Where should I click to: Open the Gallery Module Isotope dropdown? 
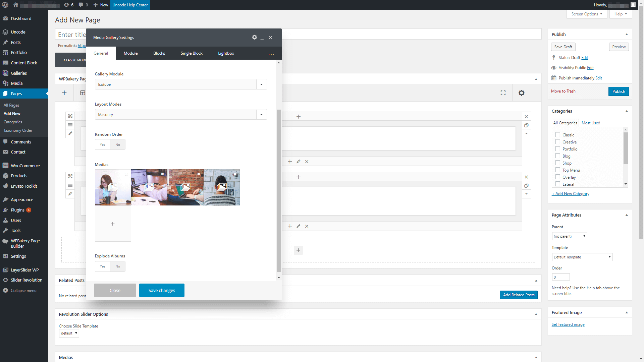point(181,84)
